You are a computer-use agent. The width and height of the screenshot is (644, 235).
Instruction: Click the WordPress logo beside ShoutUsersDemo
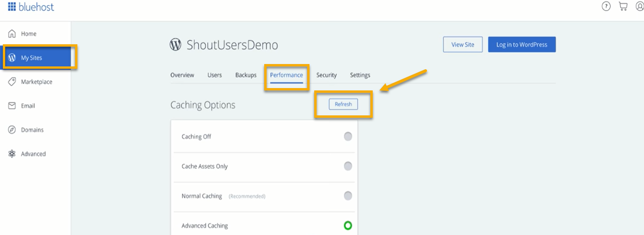[176, 45]
